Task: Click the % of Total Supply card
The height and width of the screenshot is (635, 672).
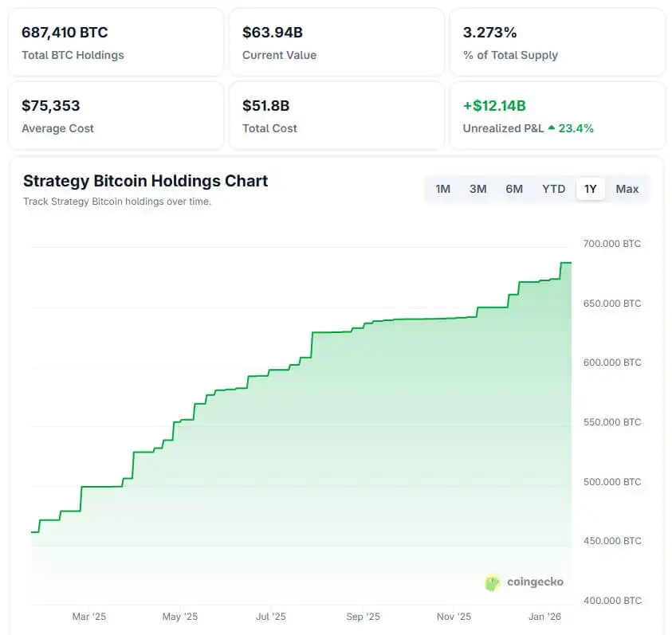Action: [x=557, y=41]
